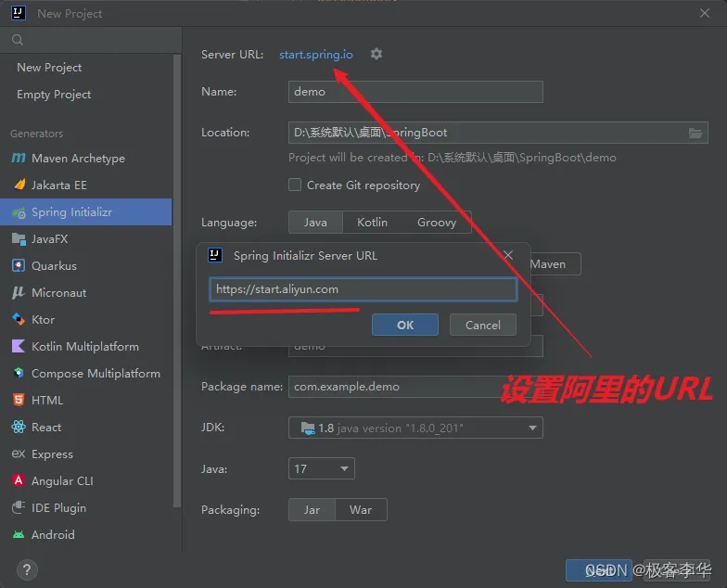Viewport: 727px width, 588px height.
Task: Click the React atom icon
Action: pyautogui.click(x=19, y=427)
